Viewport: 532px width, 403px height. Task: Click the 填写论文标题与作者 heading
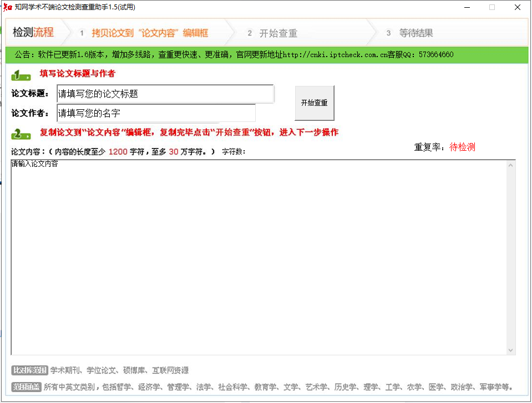click(x=78, y=74)
